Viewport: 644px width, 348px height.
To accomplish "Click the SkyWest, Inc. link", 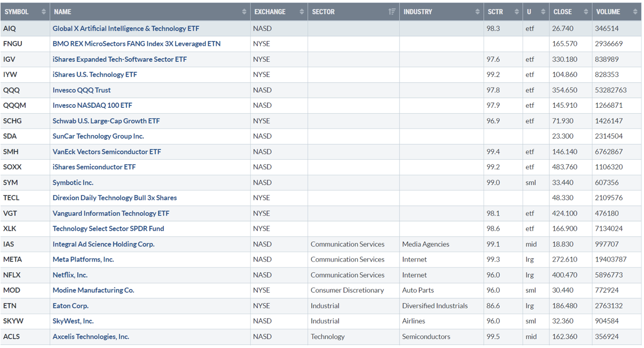I will click(x=73, y=321).
